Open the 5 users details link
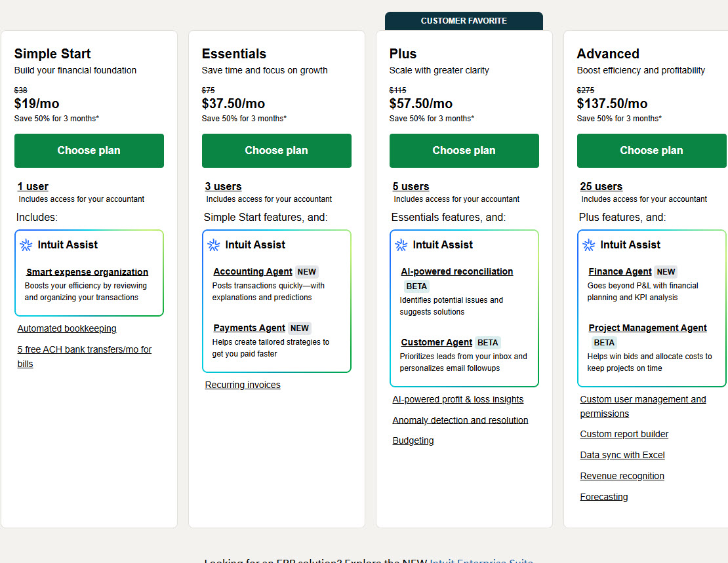The width and height of the screenshot is (728, 563). coord(411,187)
